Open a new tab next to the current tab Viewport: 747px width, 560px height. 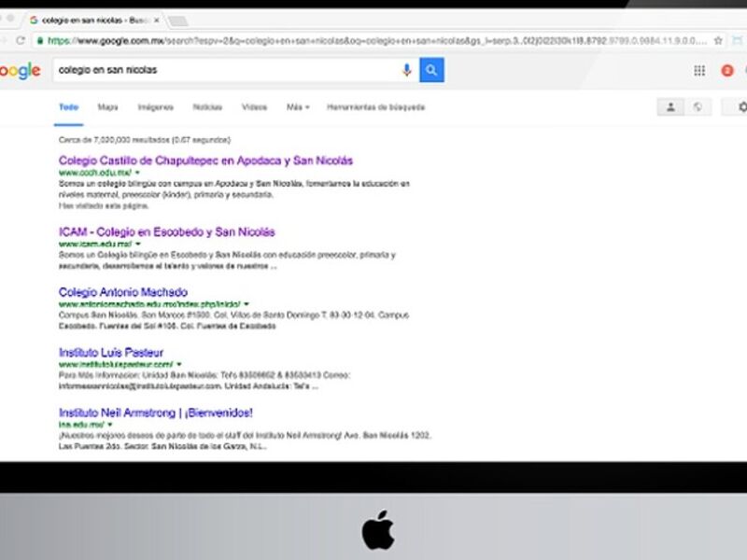(x=178, y=21)
